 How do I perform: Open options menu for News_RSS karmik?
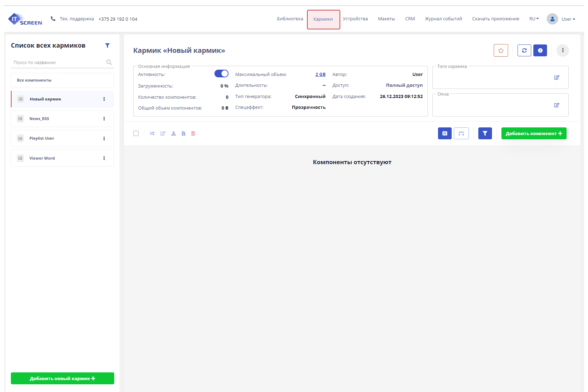(104, 119)
